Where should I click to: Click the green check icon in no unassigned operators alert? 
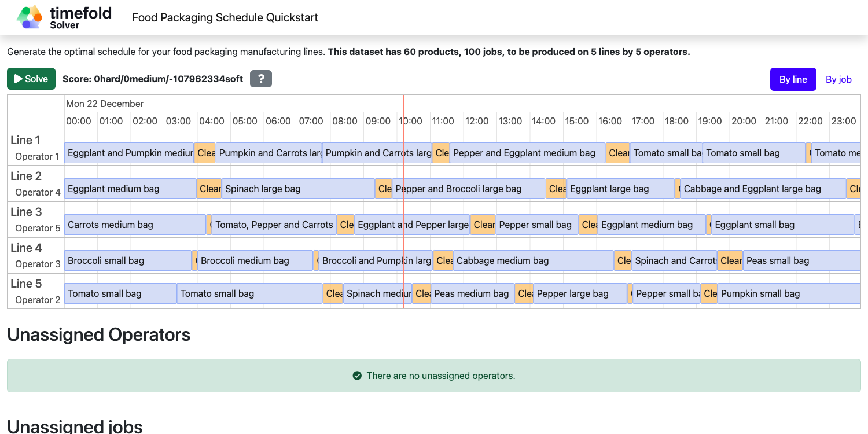click(357, 376)
